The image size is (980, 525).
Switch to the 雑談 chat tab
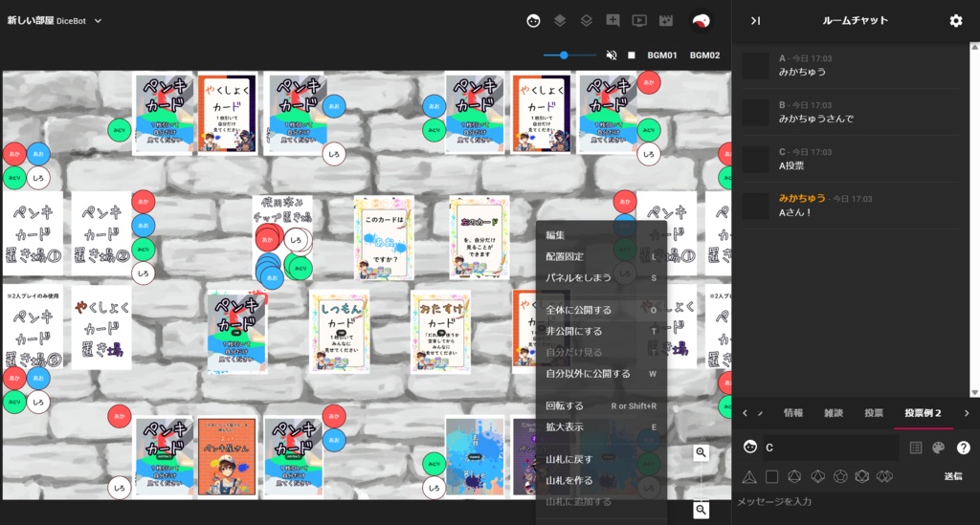click(x=834, y=413)
